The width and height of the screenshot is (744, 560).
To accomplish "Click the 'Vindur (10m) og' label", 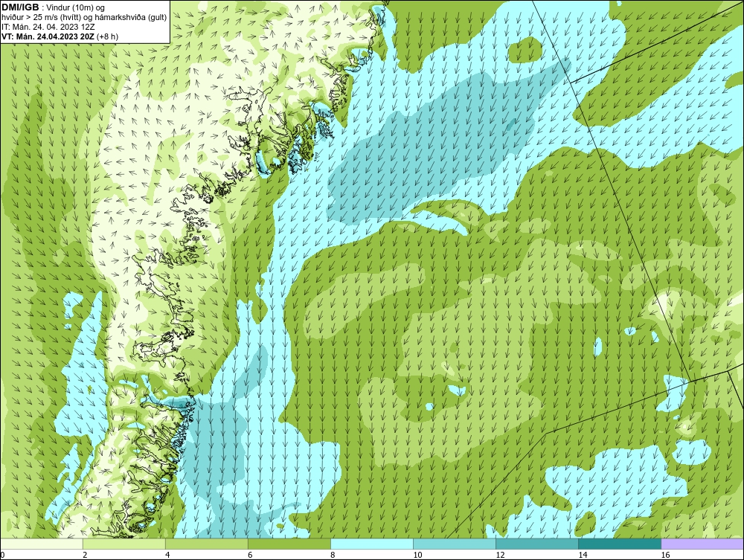I will (x=76, y=8).
